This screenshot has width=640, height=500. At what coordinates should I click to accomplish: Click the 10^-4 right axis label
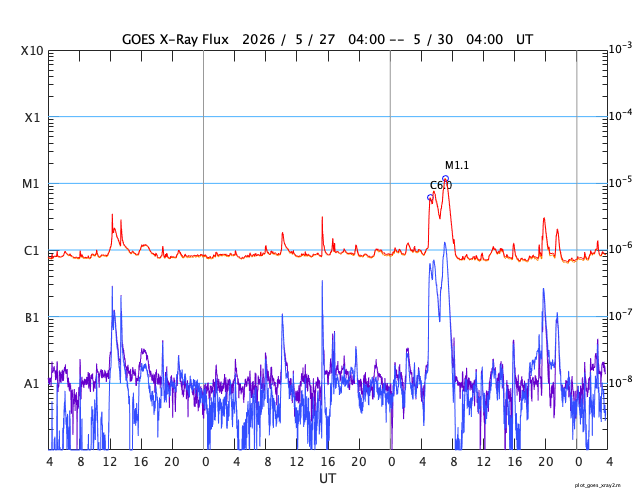coord(620,116)
